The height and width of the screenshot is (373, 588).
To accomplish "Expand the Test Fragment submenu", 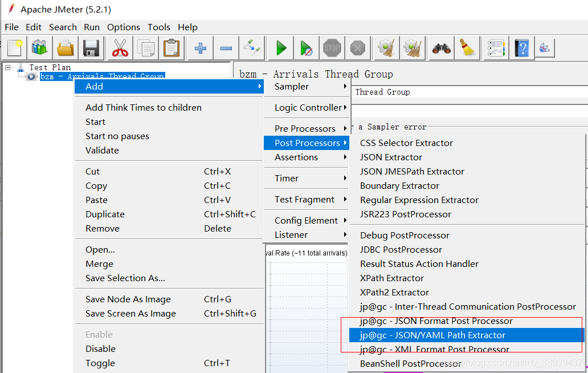I will click(x=307, y=199).
